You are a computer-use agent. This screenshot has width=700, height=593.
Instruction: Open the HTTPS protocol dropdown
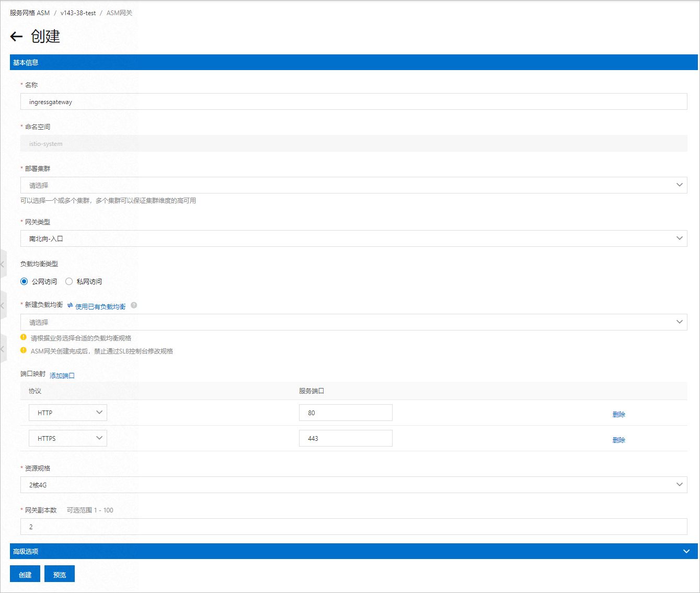68,438
